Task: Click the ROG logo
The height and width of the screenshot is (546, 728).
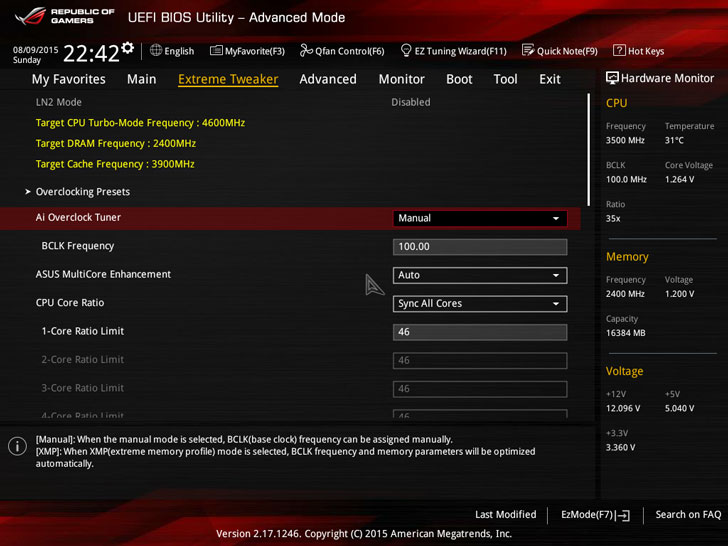Action: pos(30,17)
